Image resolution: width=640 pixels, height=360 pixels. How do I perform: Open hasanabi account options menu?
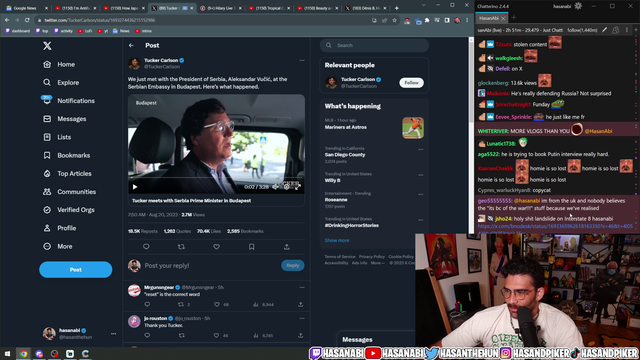pos(113,333)
